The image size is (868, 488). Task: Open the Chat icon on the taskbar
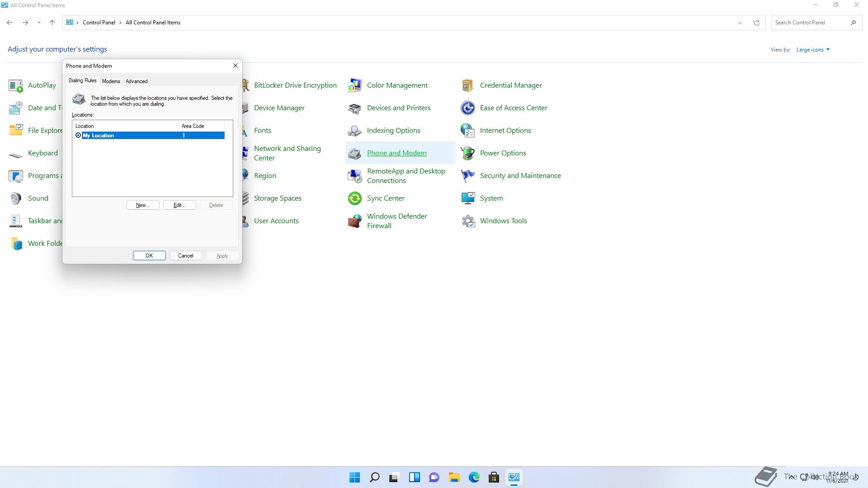click(434, 477)
